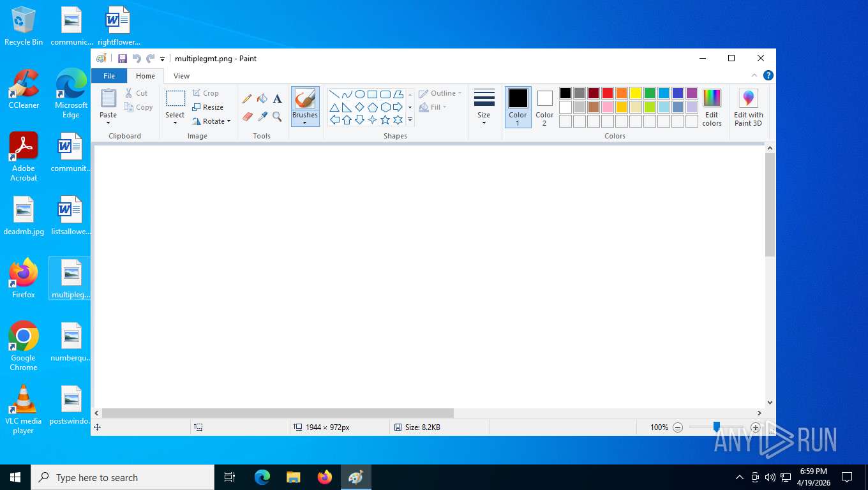Choose the Five-point star shape
Image resolution: width=868 pixels, height=490 pixels.
point(385,120)
